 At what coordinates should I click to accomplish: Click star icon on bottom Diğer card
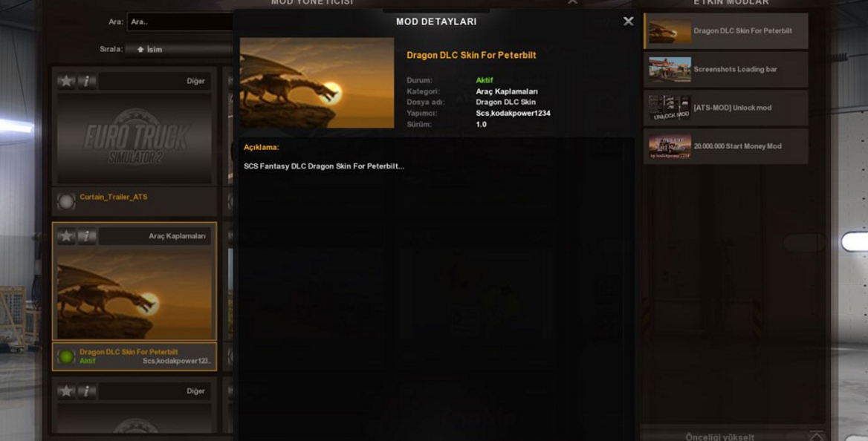tap(66, 391)
